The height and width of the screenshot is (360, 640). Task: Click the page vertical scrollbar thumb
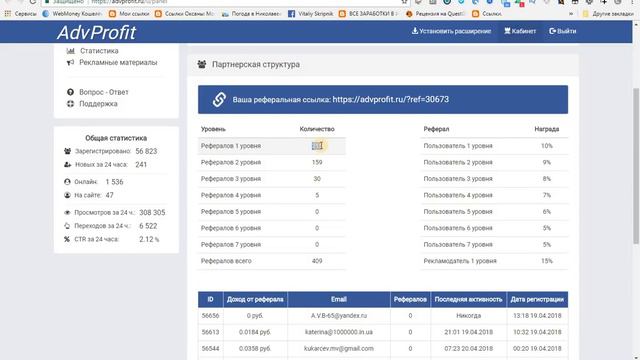(636, 166)
